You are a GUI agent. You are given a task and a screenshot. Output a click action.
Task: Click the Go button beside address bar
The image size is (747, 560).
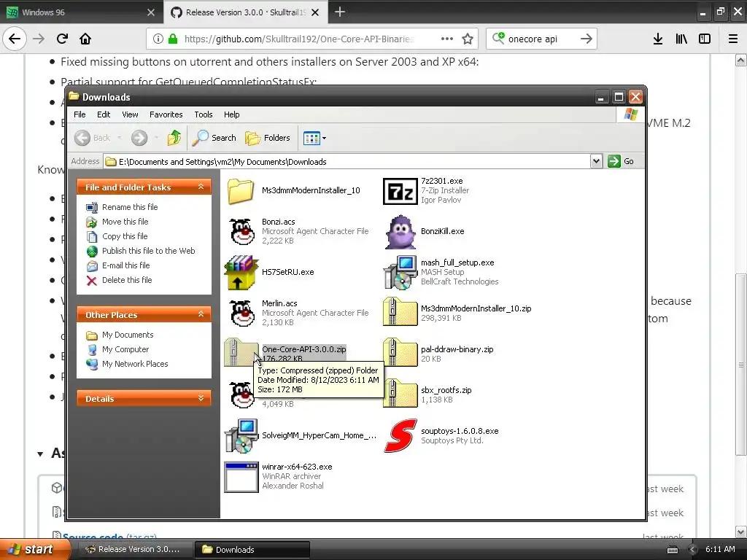(x=622, y=161)
